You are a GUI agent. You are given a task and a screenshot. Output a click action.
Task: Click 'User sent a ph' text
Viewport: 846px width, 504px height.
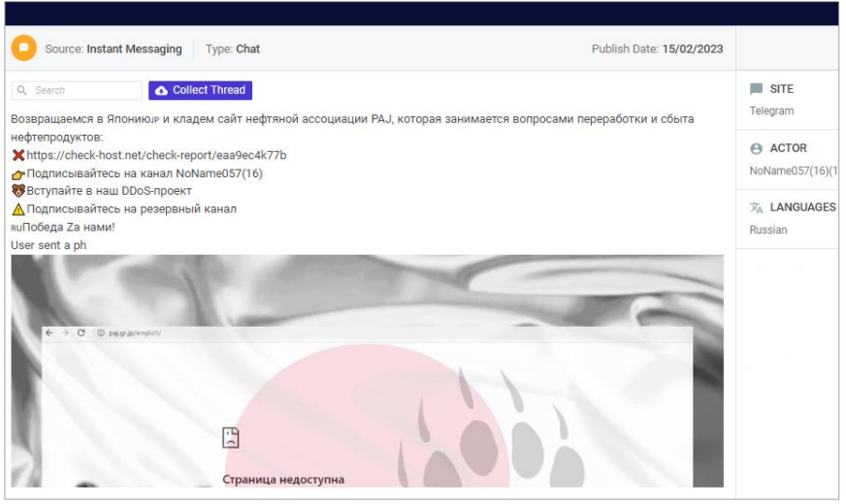coord(49,245)
